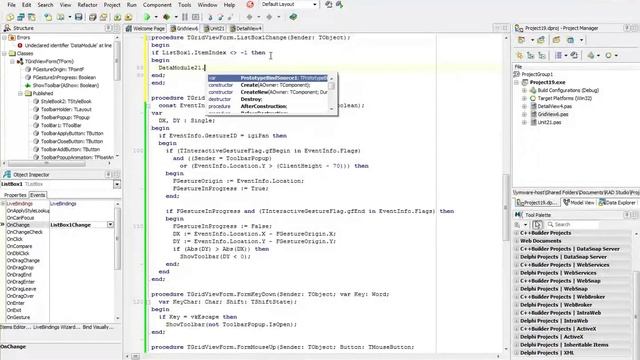Screen dimensions: 640x360
Task: Open the Refactor menu
Action: (87, 5)
